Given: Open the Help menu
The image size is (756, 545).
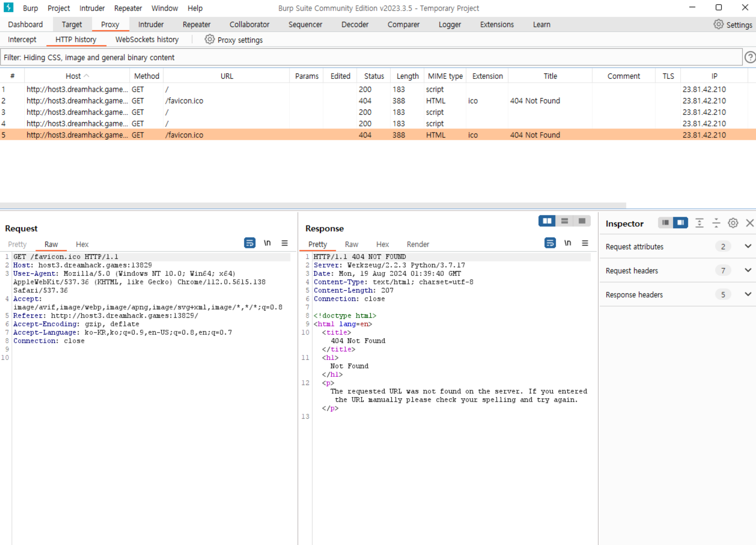Looking at the screenshot, I should [x=195, y=8].
